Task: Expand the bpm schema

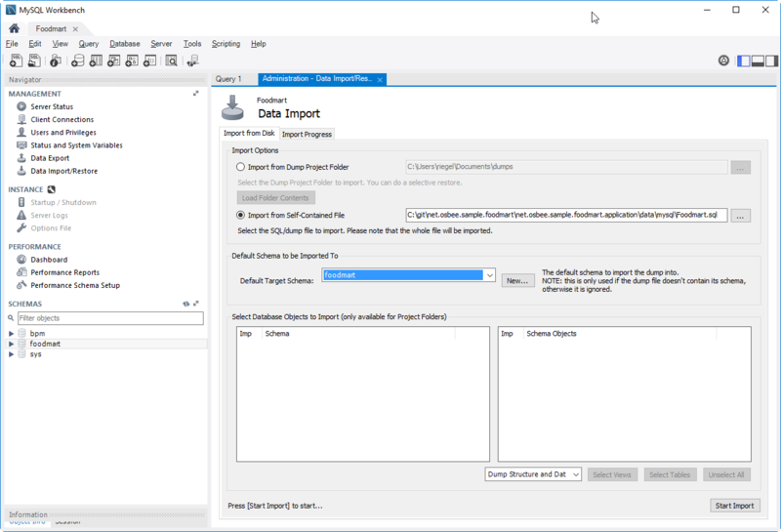Action: pos(11,334)
